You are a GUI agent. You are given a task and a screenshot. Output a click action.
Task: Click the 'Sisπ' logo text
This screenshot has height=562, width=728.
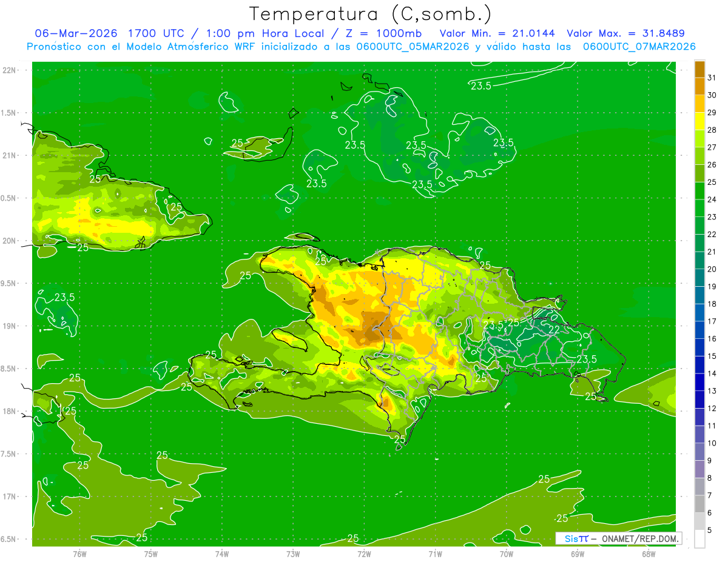tap(576, 538)
